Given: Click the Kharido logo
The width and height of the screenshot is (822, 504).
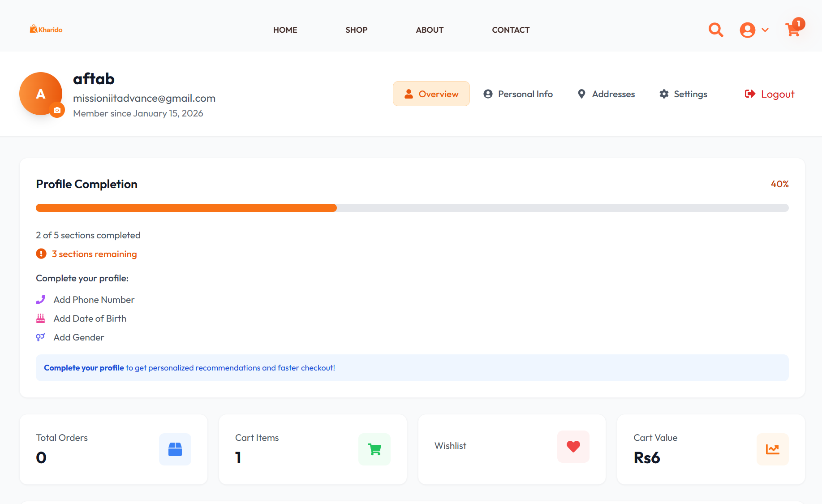Looking at the screenshot, I should [45, 29].
